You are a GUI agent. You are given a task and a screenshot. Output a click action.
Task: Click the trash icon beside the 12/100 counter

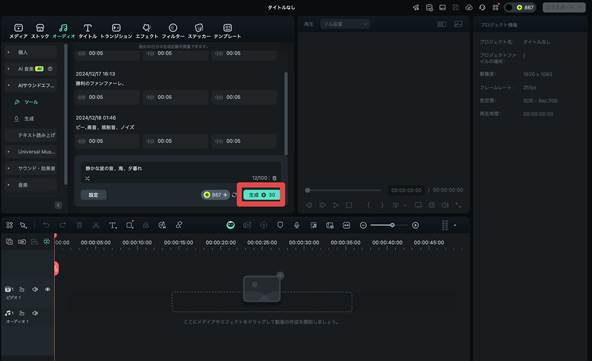click(274, 178)
